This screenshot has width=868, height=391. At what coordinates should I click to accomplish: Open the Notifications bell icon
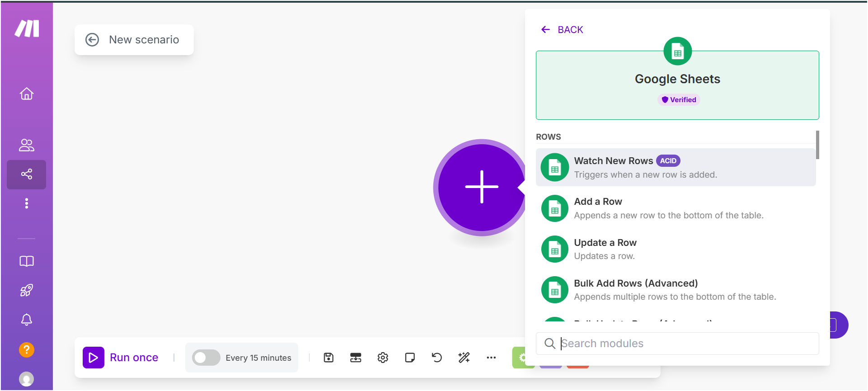tap(27, 320)
